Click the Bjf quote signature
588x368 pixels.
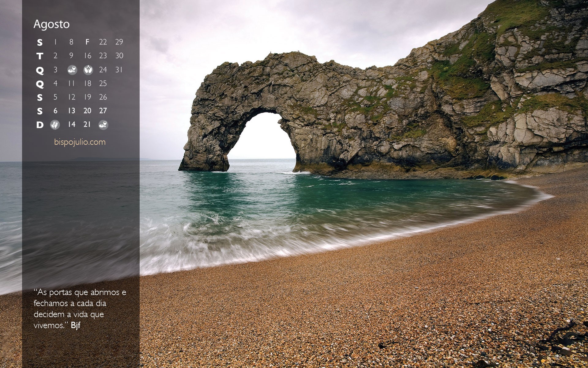click(x=76, y=325)
